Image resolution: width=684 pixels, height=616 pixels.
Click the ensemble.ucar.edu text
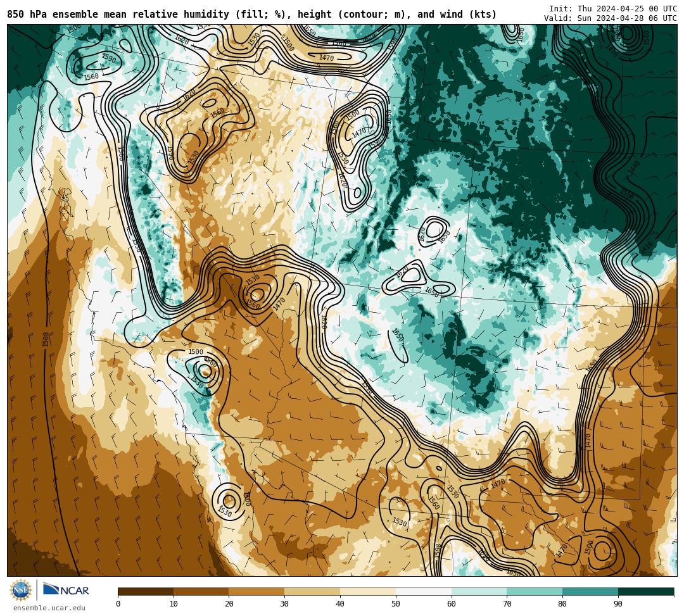49,608
